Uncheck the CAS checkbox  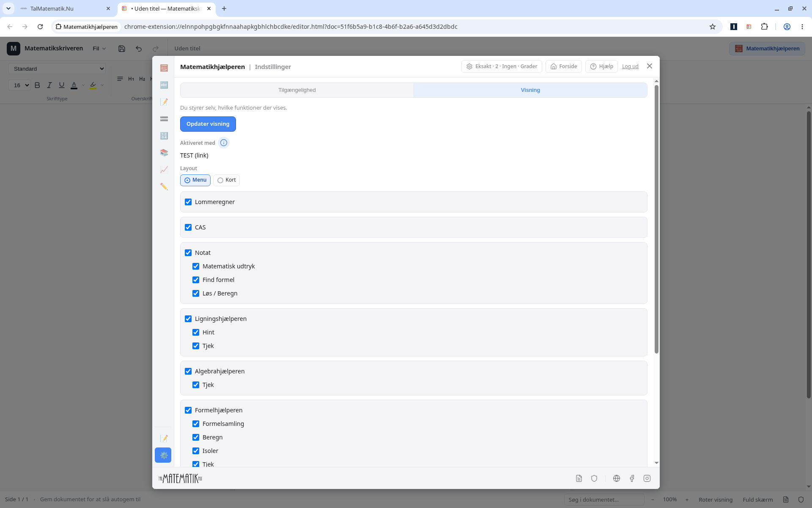[188, 227]
